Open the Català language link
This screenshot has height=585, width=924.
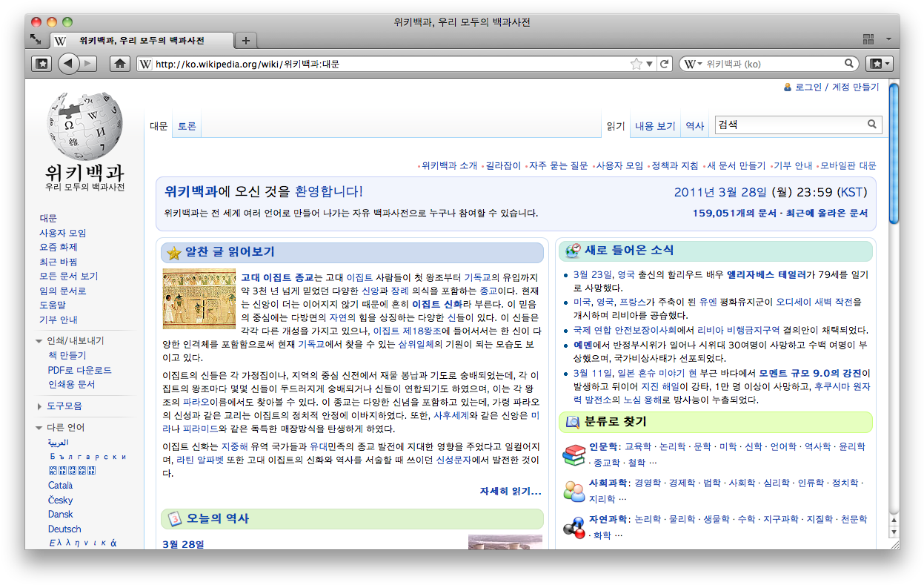point(61,486)
